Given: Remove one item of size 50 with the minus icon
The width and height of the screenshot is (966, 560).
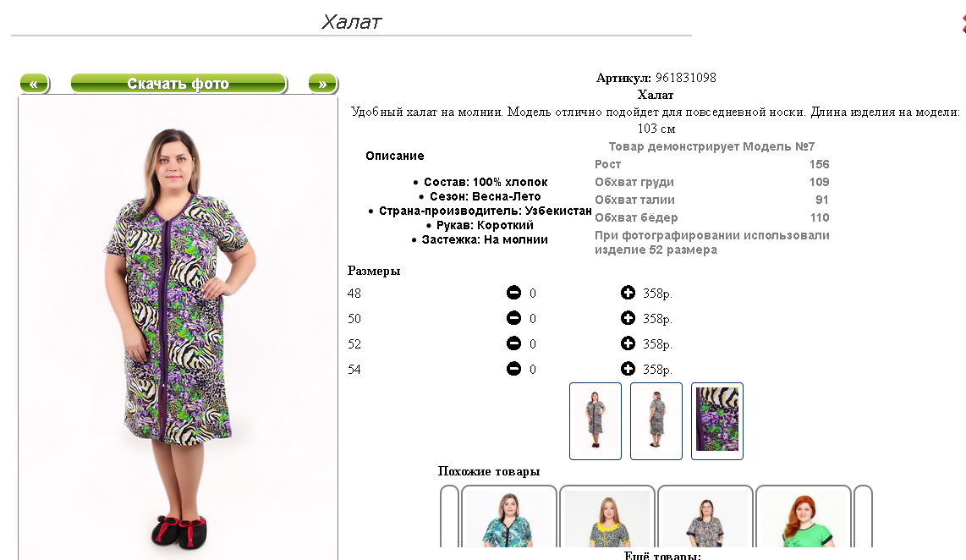Looking at the screenshot, I should (x=513, y=318).
